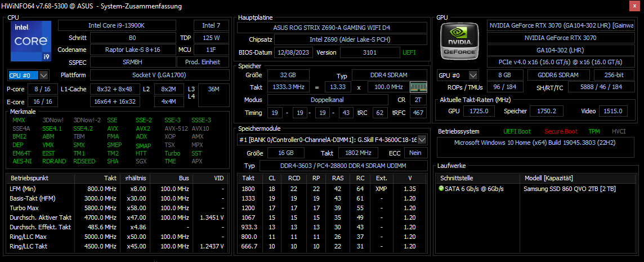644x262 pixels.
Task: Expand the memory module selection dropdown
Action: pyautogui.click(x=421, y=140)
